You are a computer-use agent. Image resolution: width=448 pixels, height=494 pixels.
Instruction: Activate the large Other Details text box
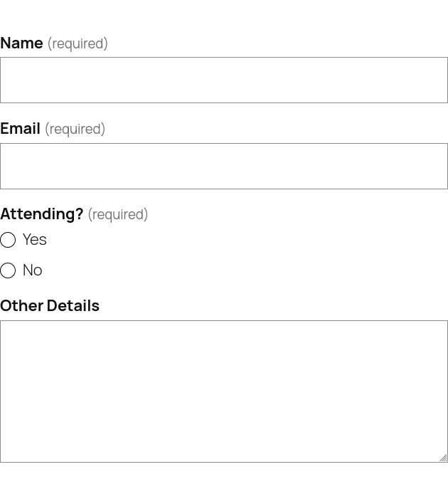(x=224, y=391)
